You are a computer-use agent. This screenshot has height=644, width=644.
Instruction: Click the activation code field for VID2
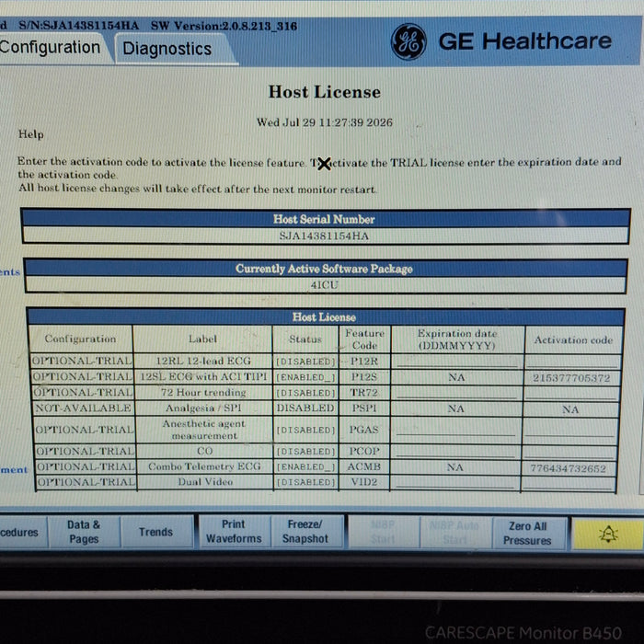tap(568, 483)
